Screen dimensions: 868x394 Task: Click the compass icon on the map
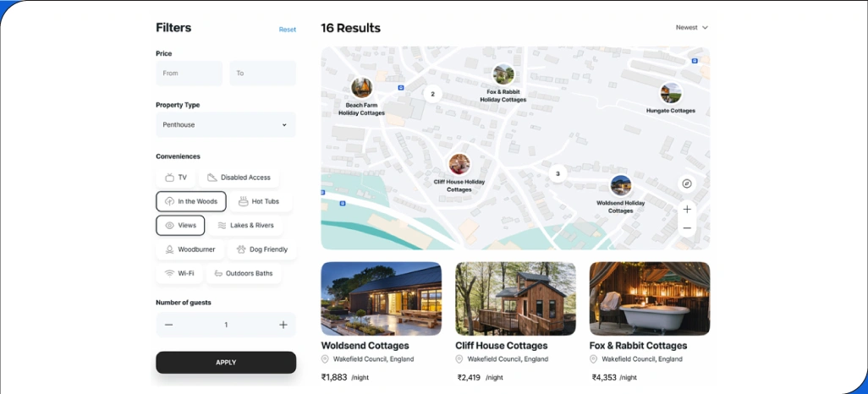pyautogui.click(x=687, y=183)
